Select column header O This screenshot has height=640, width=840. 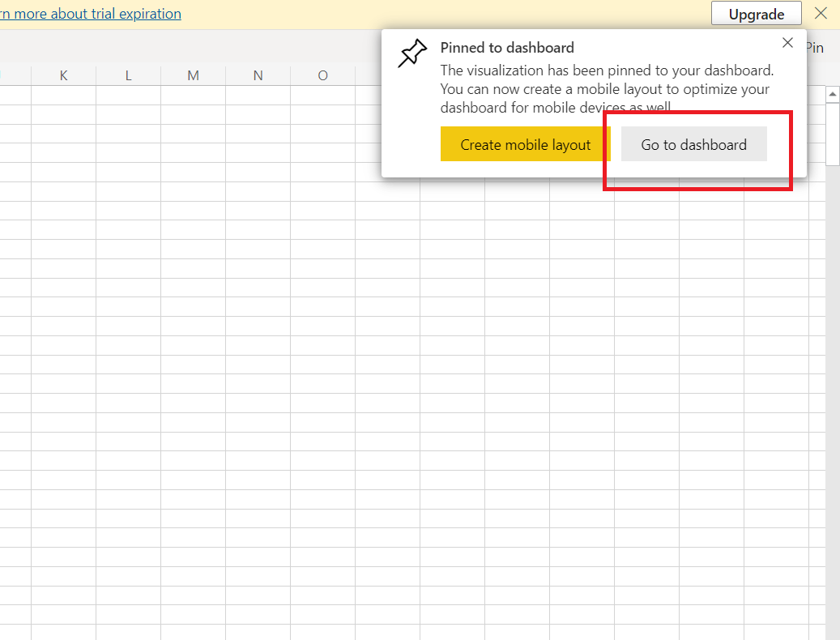(x=322, y=75)
